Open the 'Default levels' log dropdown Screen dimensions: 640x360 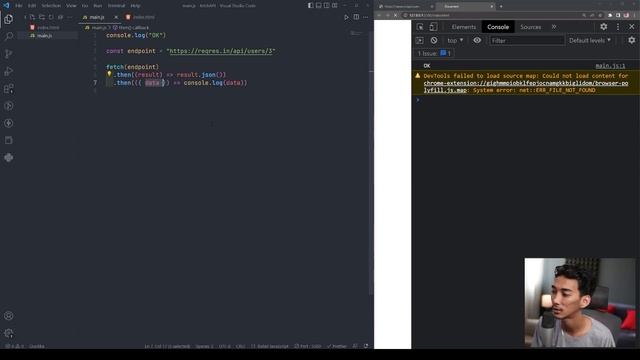[x=590, y=40]
